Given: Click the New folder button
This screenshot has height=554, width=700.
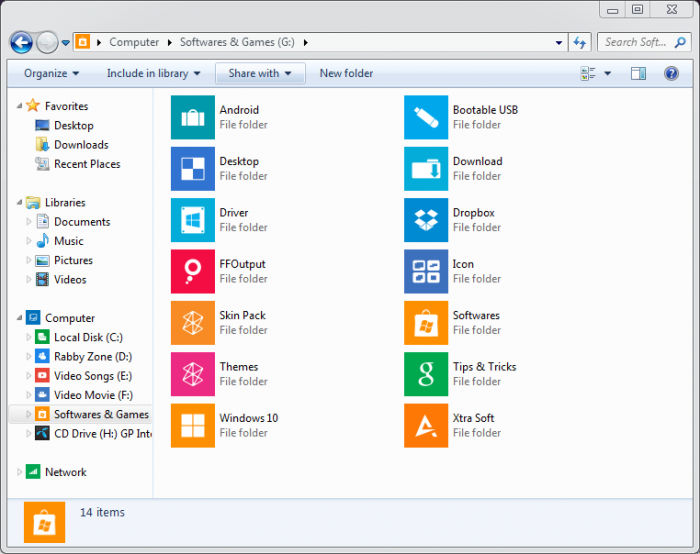Looking at the screenshot, I should [x=346, y=73].
